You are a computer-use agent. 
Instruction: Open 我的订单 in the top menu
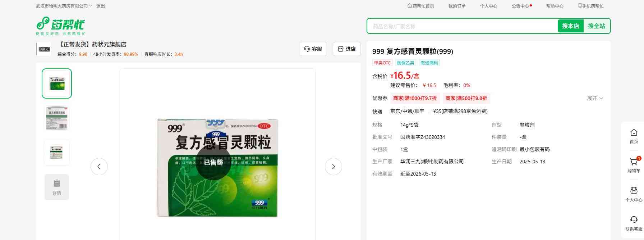click(x=457, y=6)
